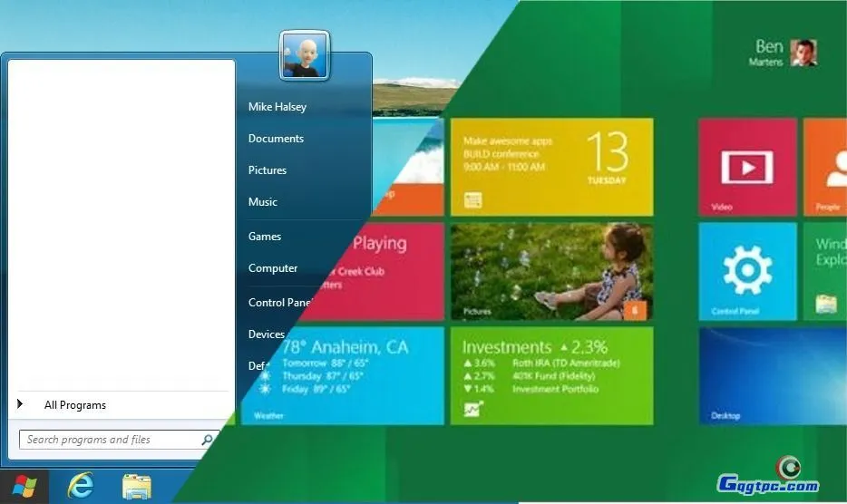Click Mike Halsey's user avatar picture
This screenshot has width=847, height=504.
(x=305, y=55)
